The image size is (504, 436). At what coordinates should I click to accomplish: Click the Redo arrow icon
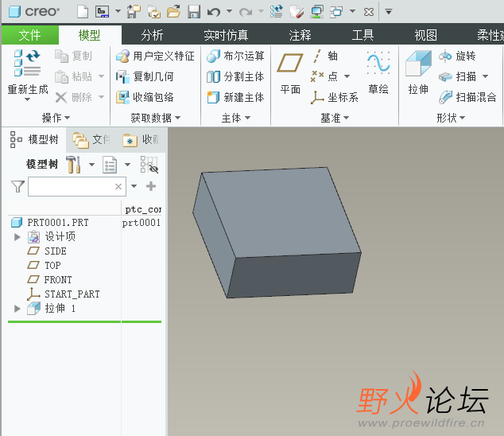pos(246,12)
